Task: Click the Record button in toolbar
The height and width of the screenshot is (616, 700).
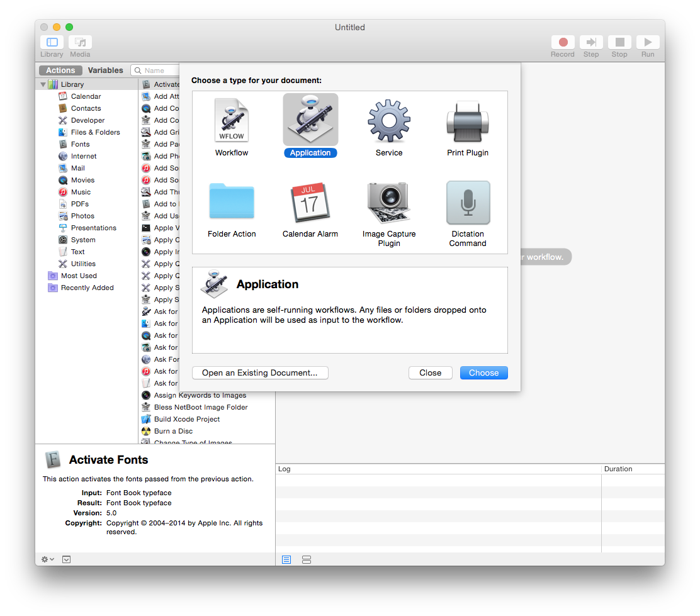Action: 563,42
